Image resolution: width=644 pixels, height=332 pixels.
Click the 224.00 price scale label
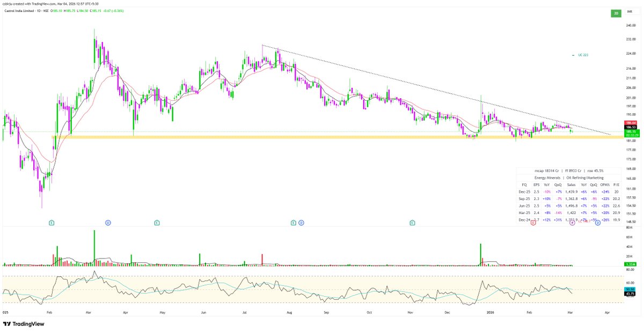tap(631, 54)
